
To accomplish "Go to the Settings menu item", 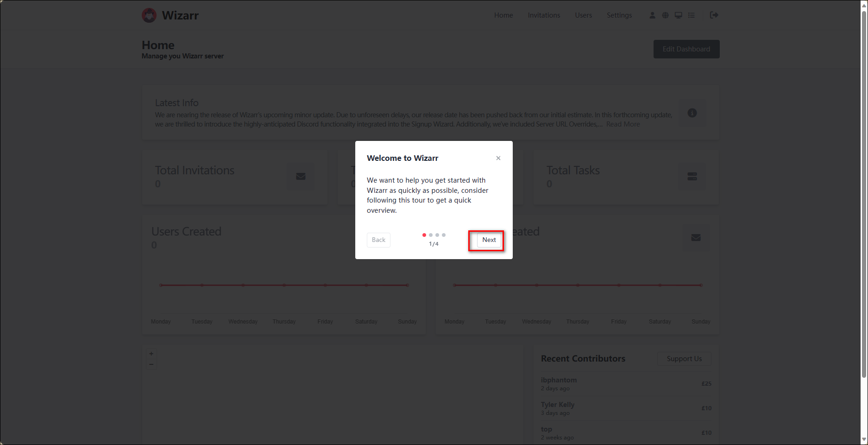I will (x=619, y=15).
